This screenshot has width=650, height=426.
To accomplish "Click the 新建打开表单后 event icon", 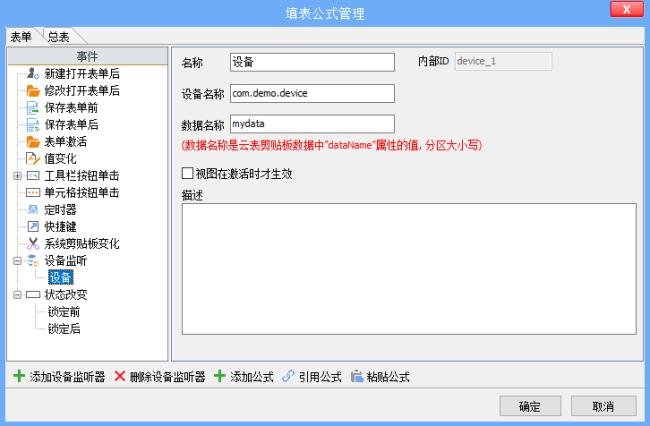I will pos(33,74).
